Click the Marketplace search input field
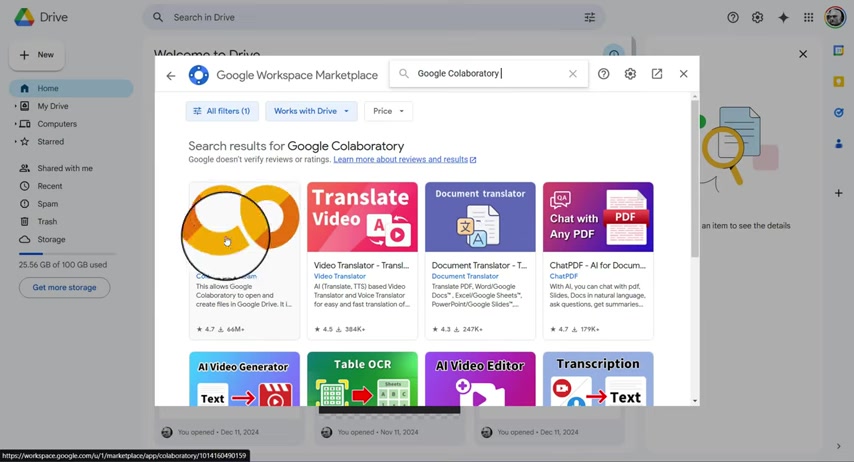 489,74
